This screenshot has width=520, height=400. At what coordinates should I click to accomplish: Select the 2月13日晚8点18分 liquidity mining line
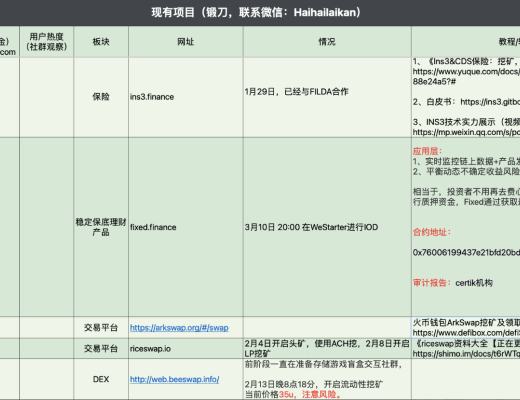point(314,384)
